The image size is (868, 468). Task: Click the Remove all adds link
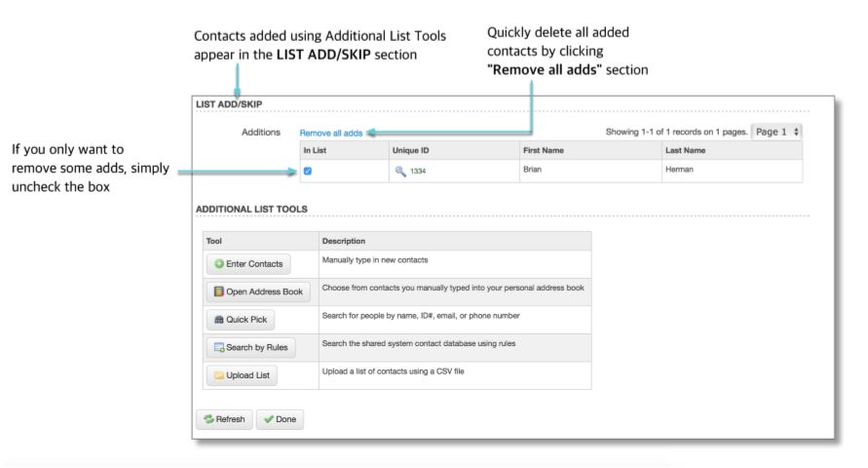click(x=331, y=133)
